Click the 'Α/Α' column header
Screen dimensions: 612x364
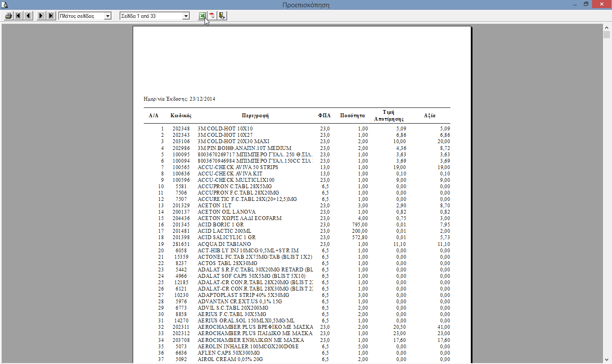point(154,116)
